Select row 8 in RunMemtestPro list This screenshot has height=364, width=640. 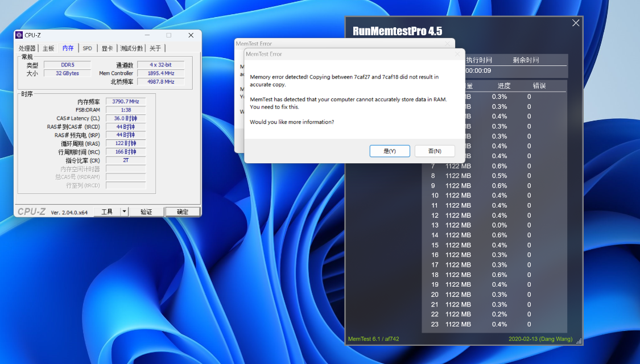point(494,176)
